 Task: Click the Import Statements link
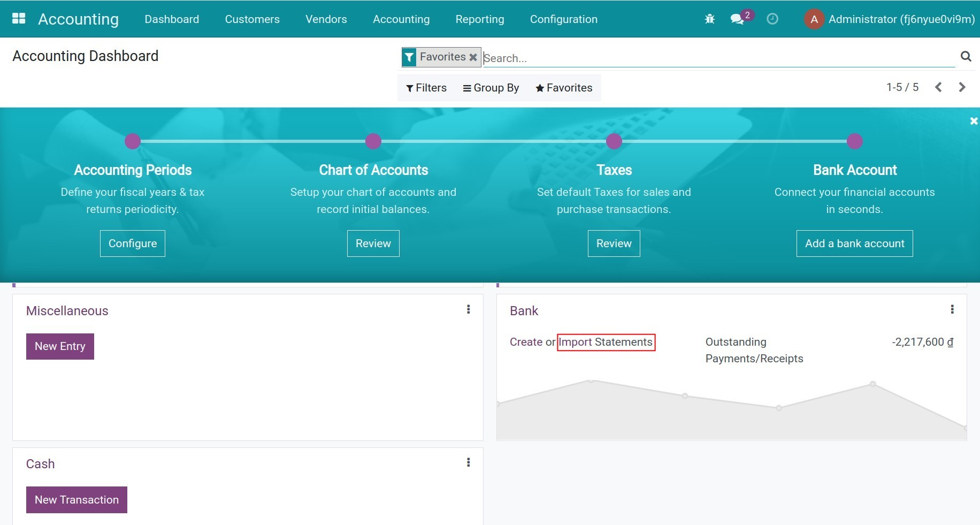click(606, 342)
